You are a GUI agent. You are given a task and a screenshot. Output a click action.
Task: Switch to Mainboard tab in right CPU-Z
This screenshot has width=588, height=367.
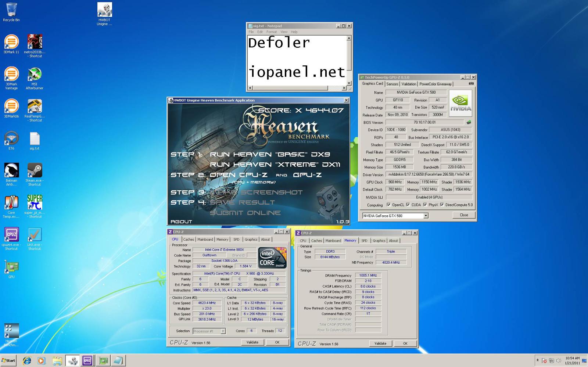(333, 241)
